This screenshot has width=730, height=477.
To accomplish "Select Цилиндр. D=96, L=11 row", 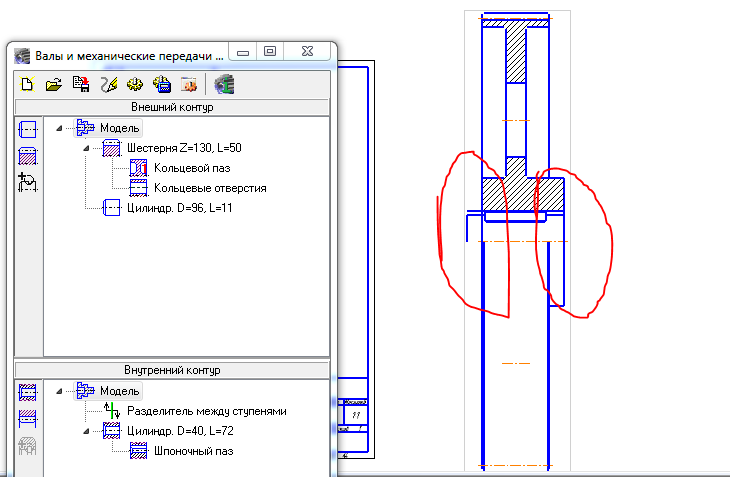I will tap(179, 208).
